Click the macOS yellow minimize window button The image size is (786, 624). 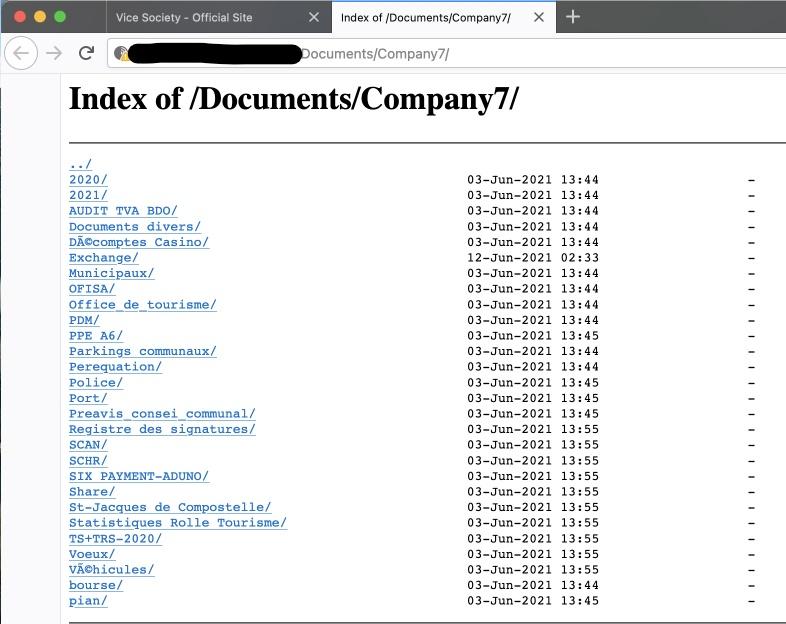tap(40, 17)
